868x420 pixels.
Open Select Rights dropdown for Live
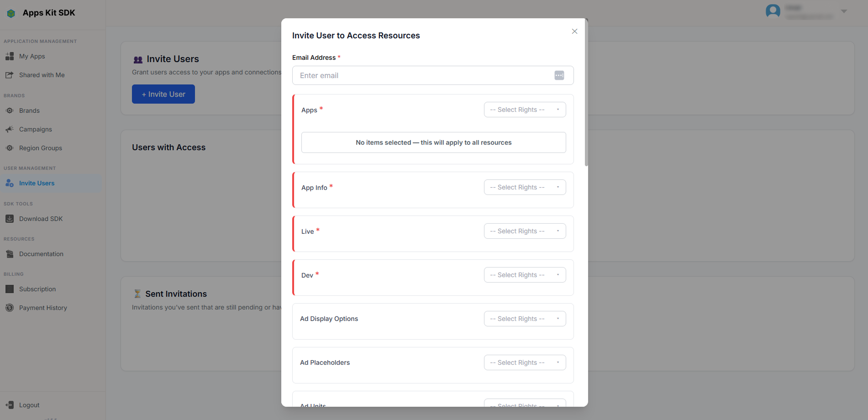(525, 231)
